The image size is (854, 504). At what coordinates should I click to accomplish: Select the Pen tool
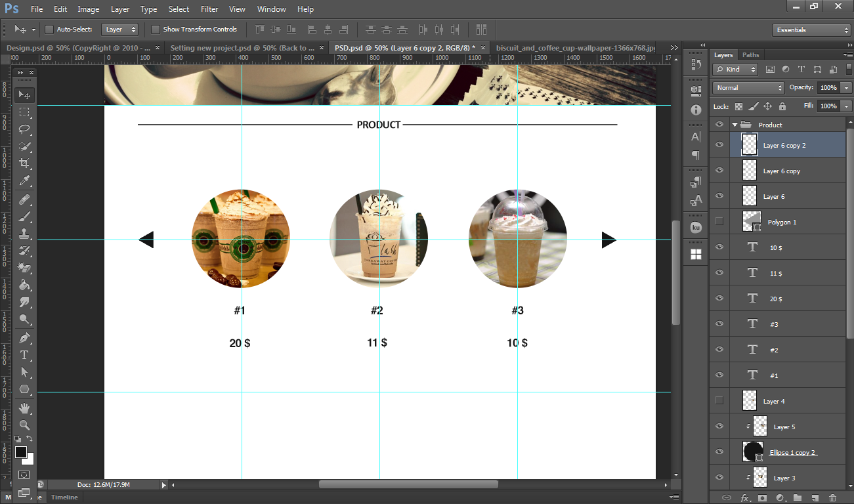tap(24, 338)
